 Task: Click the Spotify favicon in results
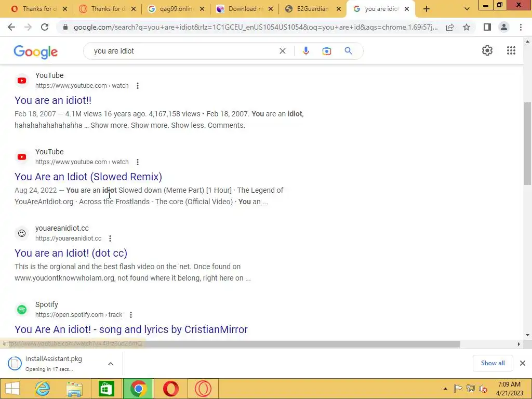coord(22,310)
